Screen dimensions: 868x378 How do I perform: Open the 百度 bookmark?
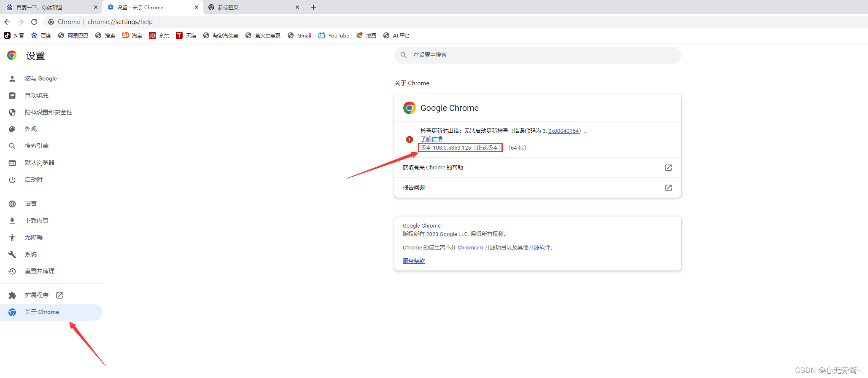tap(41, 35)
